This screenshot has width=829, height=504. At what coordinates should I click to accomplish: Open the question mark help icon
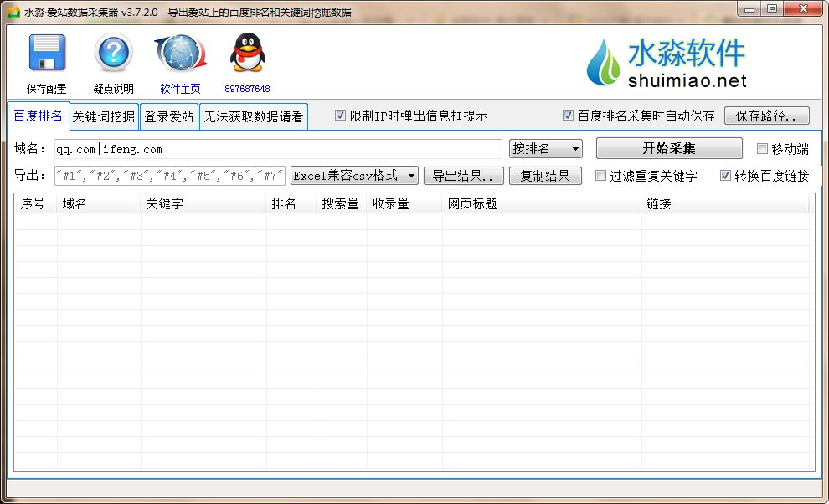(x=114, y=53)
